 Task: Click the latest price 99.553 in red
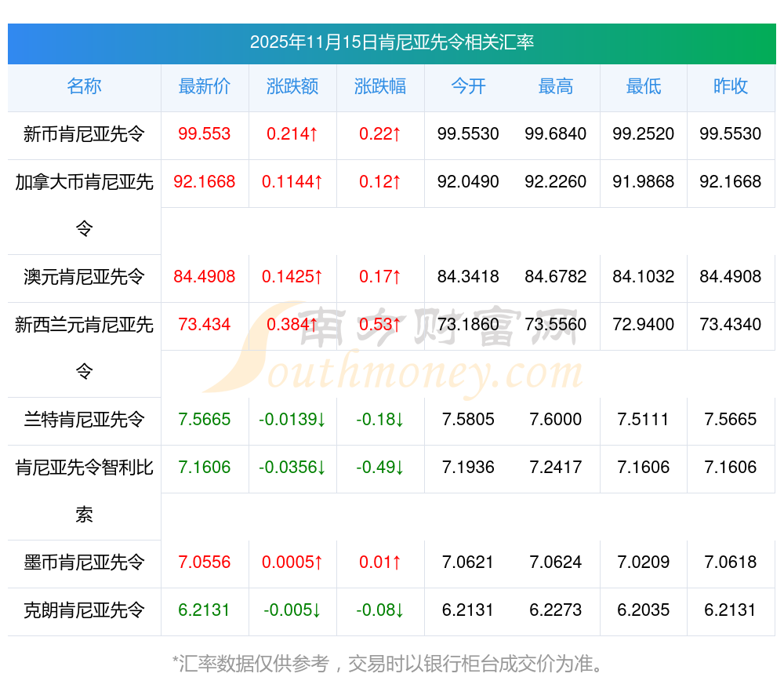(x=205, y=134)
